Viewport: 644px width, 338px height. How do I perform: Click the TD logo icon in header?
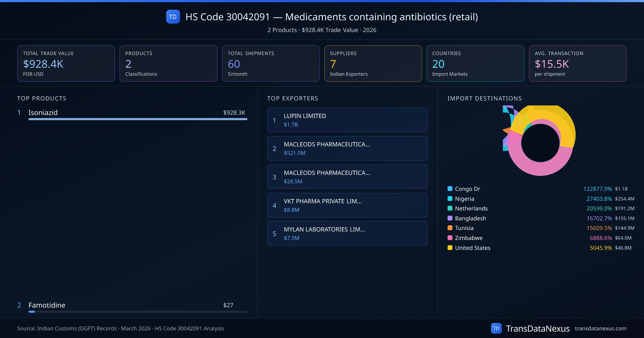173,17
